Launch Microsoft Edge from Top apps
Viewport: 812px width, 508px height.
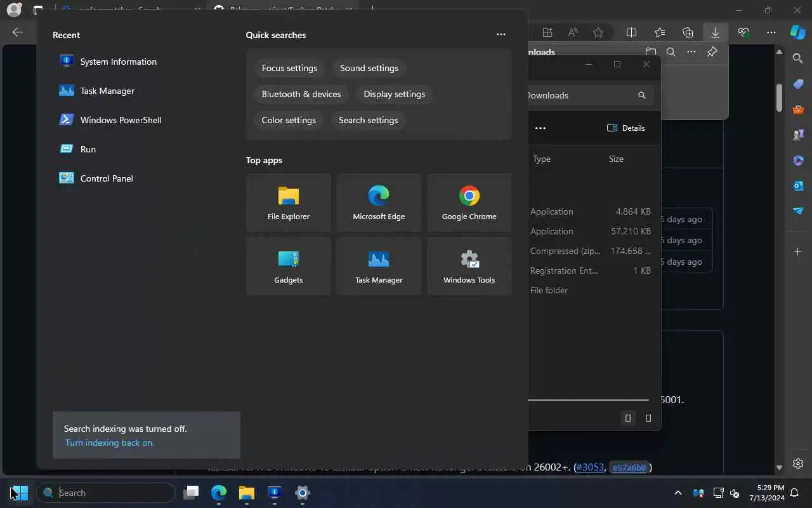click(x=379, y=203)
